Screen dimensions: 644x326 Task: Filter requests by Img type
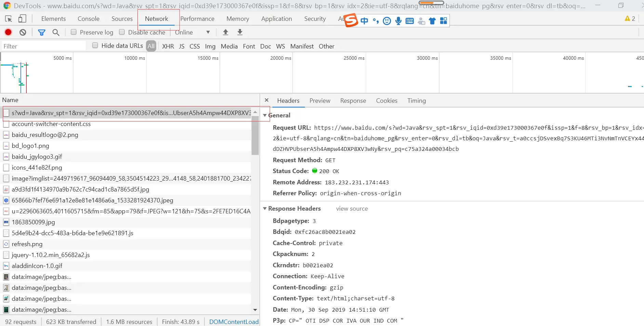click(x=210, y=46)
